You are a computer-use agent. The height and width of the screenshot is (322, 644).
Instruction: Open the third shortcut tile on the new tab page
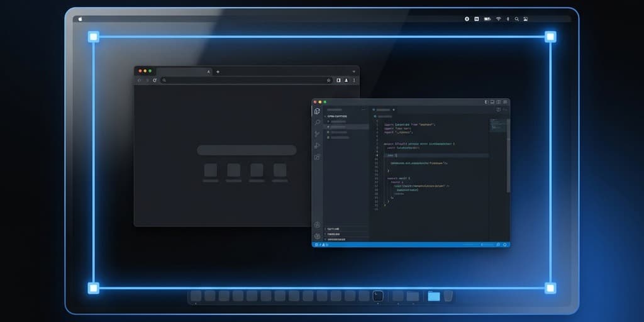[x=257, y=170]
